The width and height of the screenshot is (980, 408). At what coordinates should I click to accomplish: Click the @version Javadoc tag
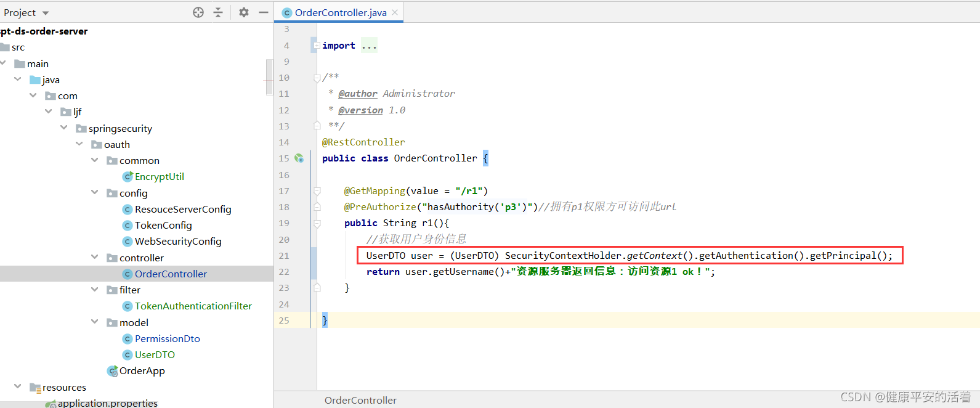[x=360, y=110]
